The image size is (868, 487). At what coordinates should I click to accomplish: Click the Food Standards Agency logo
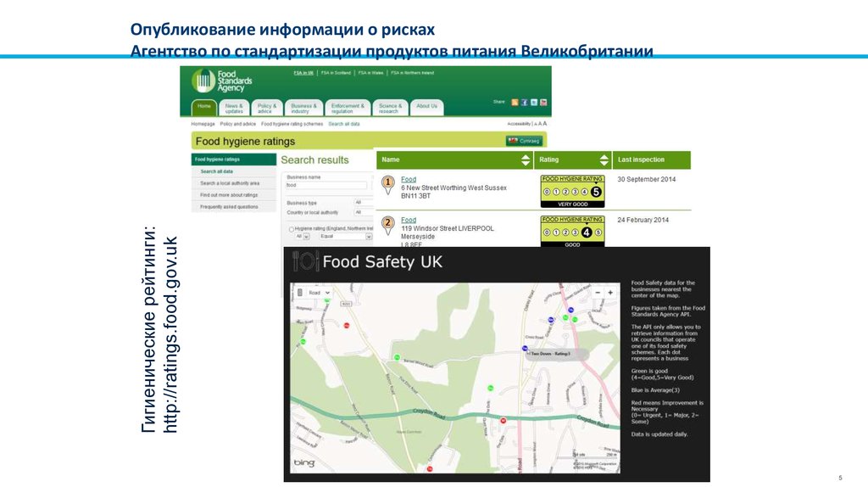tap(221, 81)
